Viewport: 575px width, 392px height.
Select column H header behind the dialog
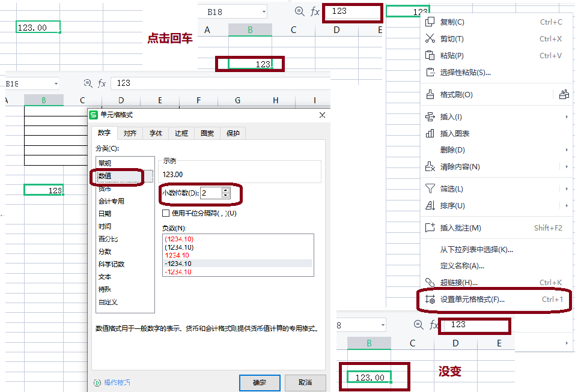(276, 100)
